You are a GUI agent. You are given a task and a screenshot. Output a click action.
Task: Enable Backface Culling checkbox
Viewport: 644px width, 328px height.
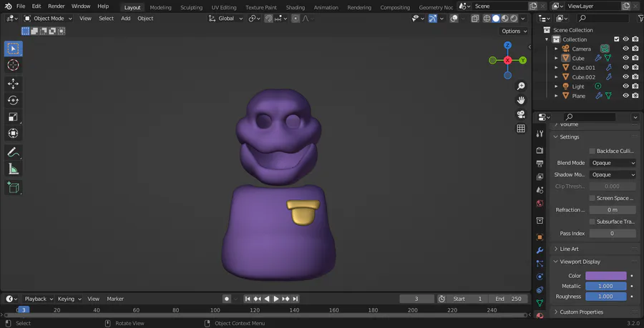click(x=592, y=151)
